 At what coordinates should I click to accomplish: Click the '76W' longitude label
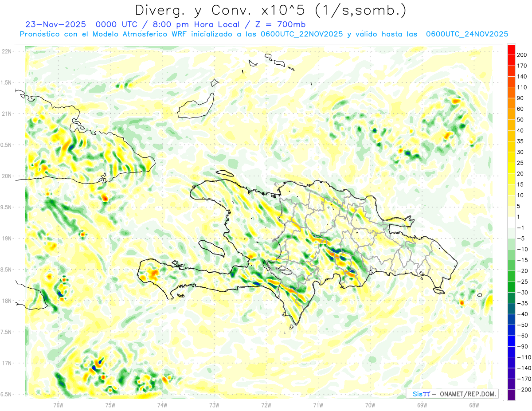[58, 405]
